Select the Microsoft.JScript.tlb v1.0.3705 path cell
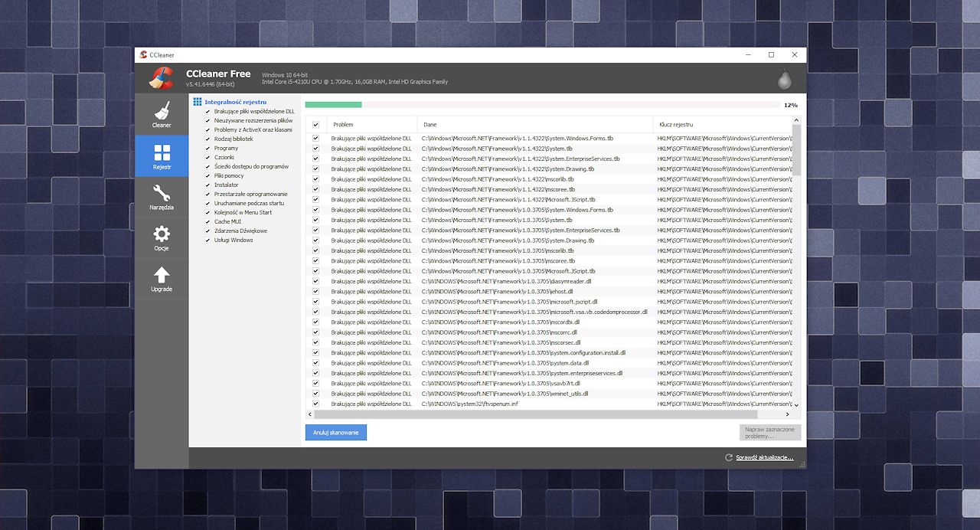 [508, 271]
